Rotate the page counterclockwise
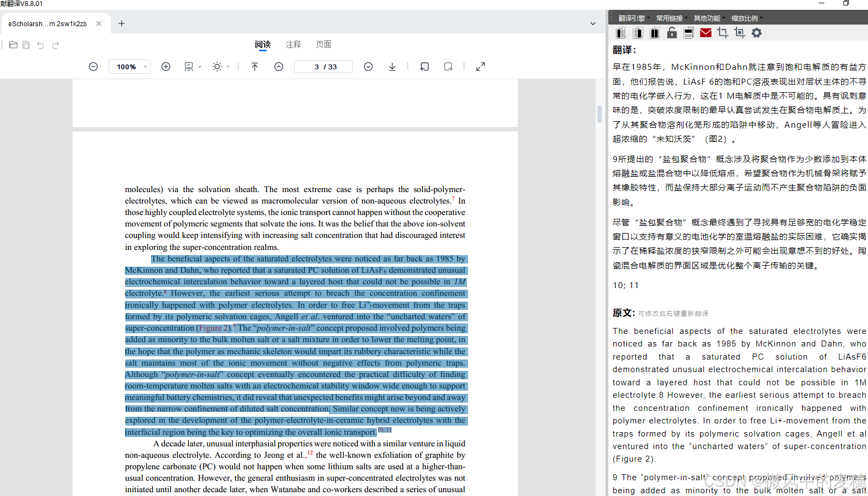 [424, 67]
